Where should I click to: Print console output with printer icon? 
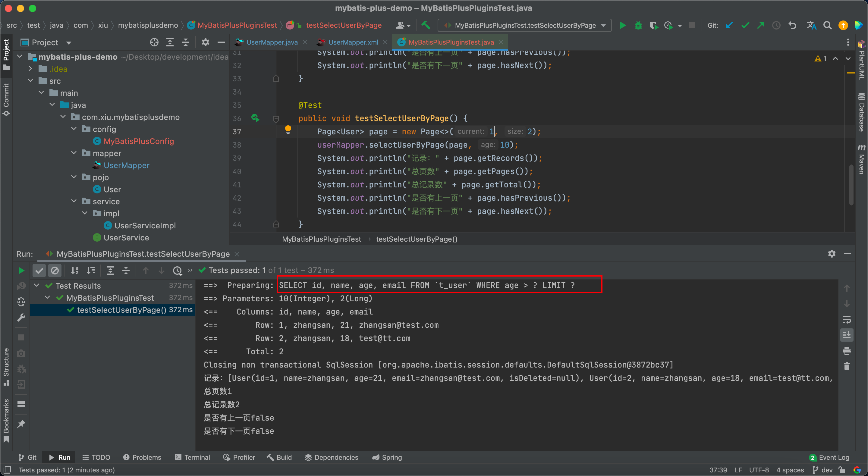[847, 351]
